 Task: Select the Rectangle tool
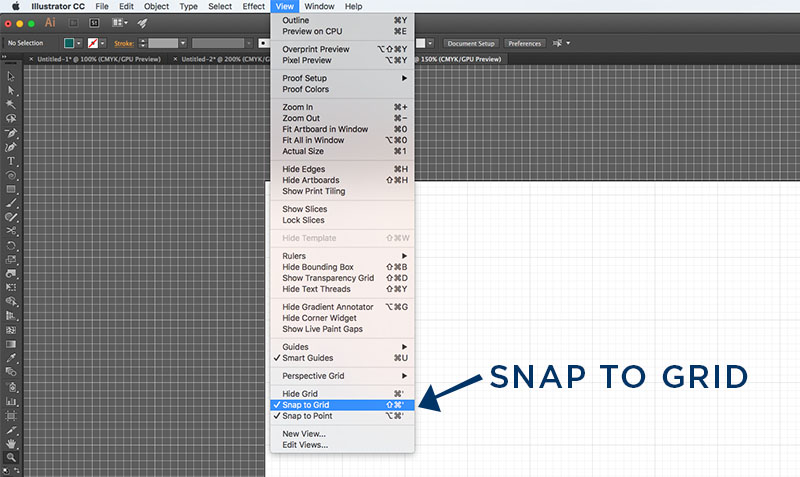(x=11, y=189)
